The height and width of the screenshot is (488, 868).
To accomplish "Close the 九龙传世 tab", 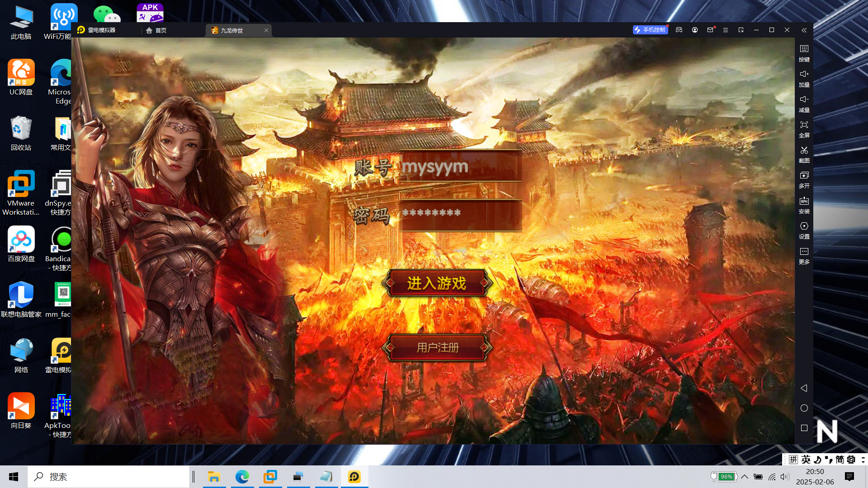I will point(266,30).
